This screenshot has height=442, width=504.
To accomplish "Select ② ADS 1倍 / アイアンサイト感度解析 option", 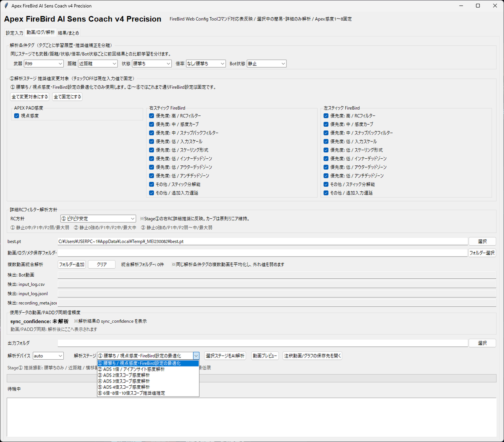I will [148, 369].
